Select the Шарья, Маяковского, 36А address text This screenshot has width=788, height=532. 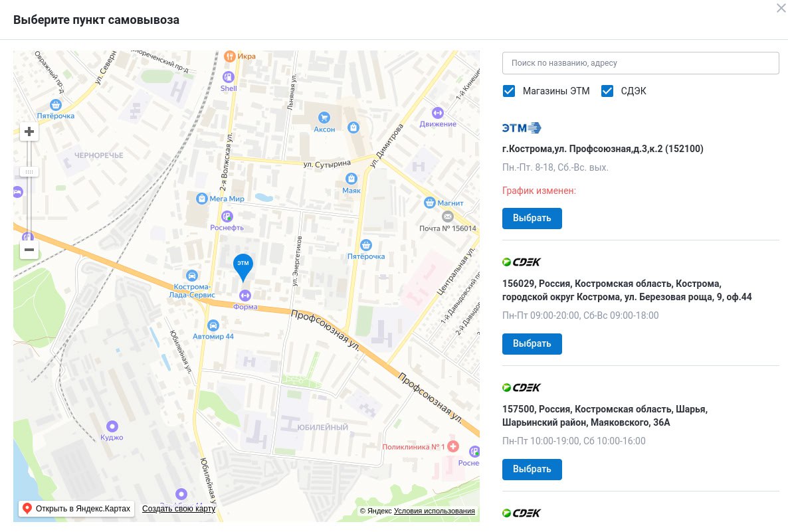(x=605, y=416)
